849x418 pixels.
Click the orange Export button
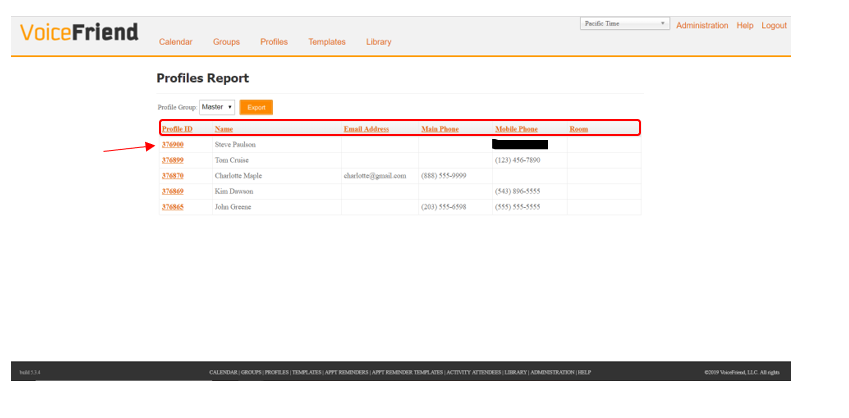pyautogui.click(x=256, y=107)
